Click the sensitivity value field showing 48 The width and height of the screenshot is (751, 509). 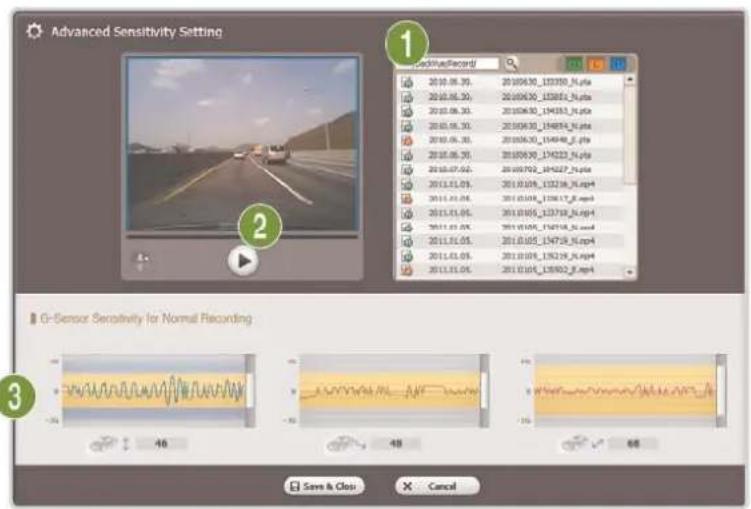point(396,443)
